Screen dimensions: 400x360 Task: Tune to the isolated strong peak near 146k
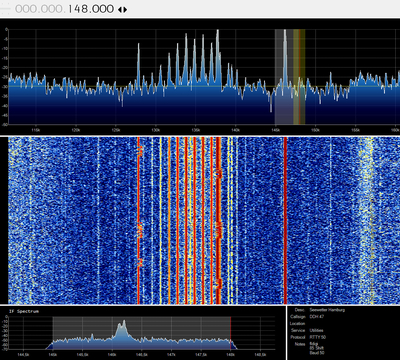[285, 57]
